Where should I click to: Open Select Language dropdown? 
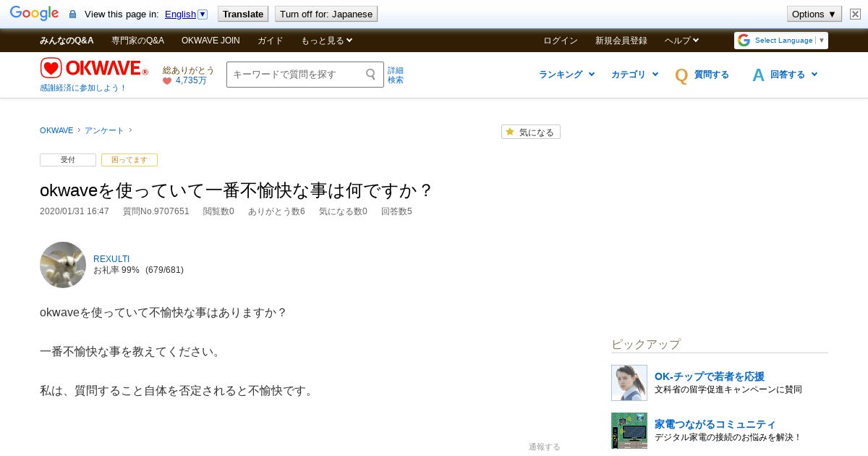click(781, 41)
